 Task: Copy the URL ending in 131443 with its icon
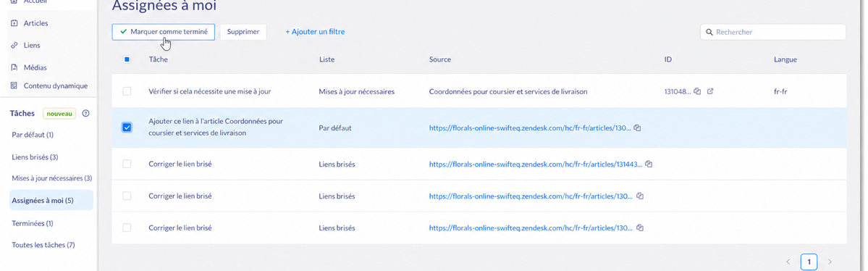click(x=649, y=164)
